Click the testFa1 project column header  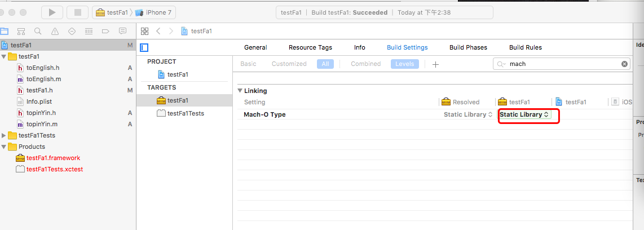[576, 102]
